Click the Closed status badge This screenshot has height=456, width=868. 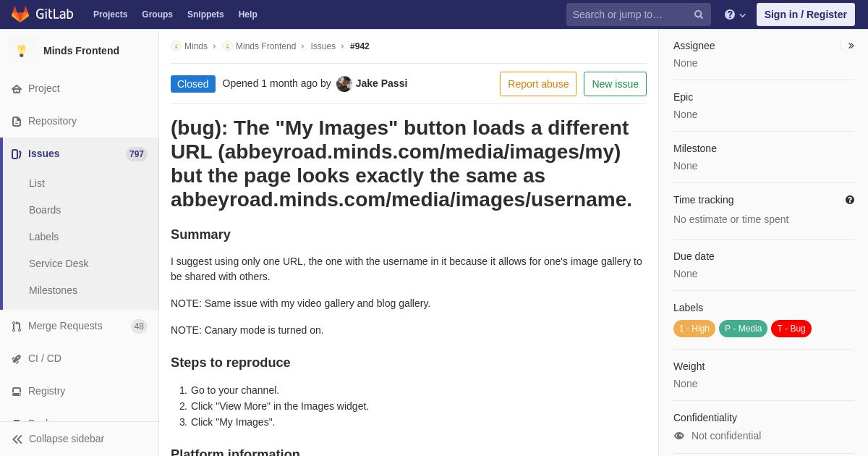(193, 84)
